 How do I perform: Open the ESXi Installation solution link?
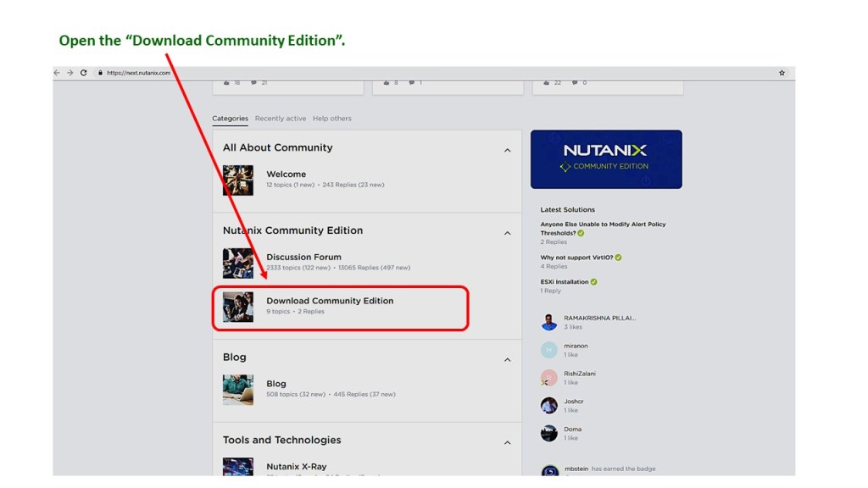[564, 282]
